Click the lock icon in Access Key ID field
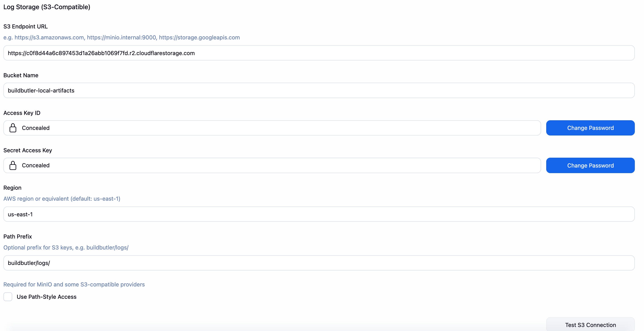Image resolution: width=644 pixels, height=331 pixels. (13, 128)
